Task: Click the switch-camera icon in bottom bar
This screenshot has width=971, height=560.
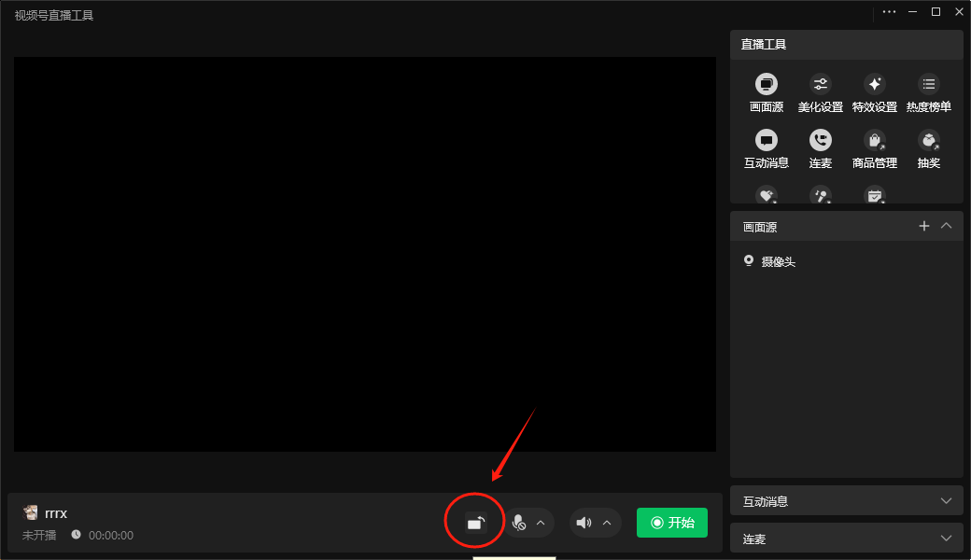Action: (475, 523)
